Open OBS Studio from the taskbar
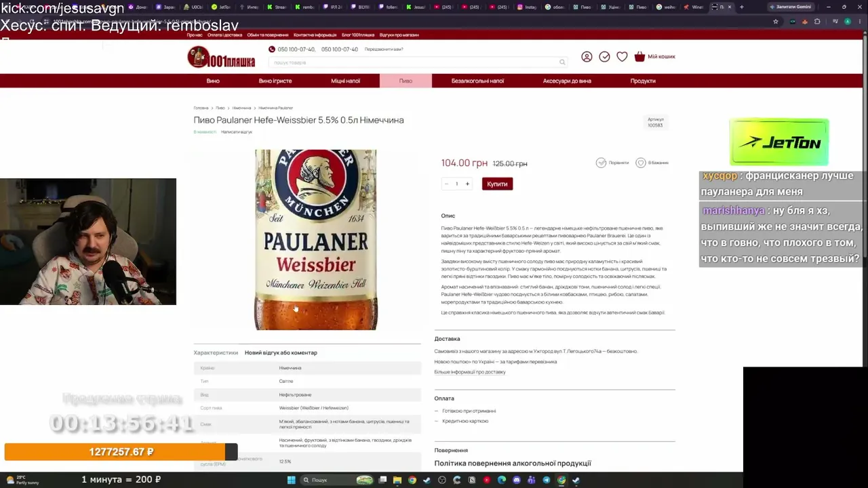This screenshot has width=868, height=488. click(x=442, y=480)
